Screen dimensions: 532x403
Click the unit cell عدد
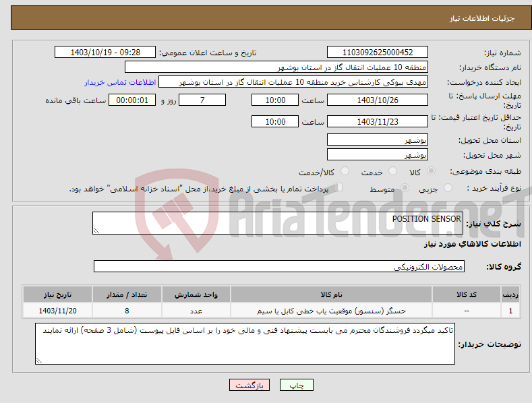tap(196, 311)
